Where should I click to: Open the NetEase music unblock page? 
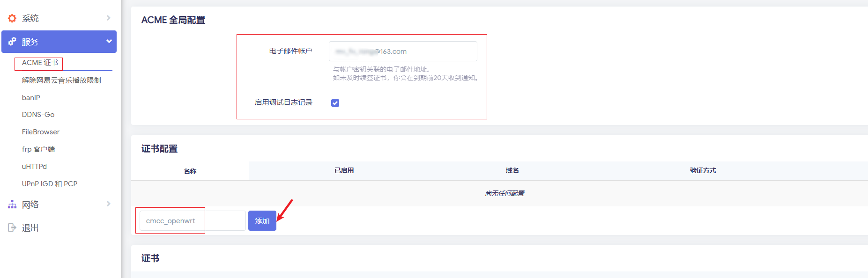point(61,80)
